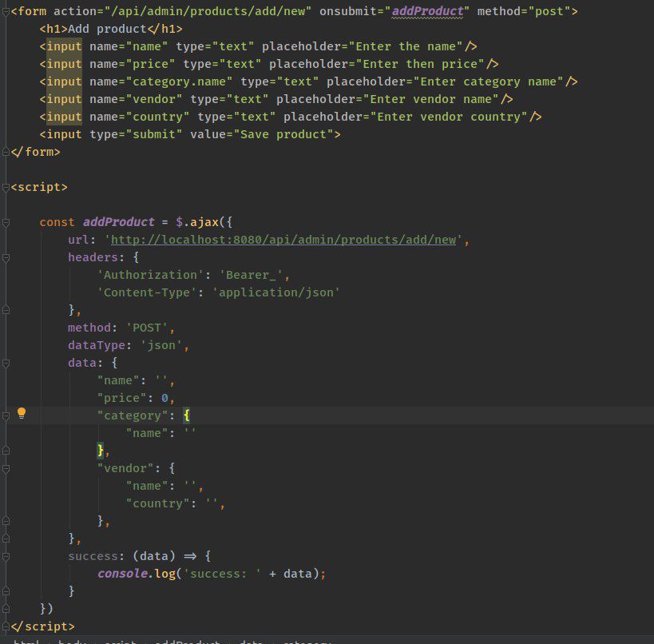This screenshot has height=644, width=654.
Task: Click the name="country" attribute
Action: tap(139, 117)
